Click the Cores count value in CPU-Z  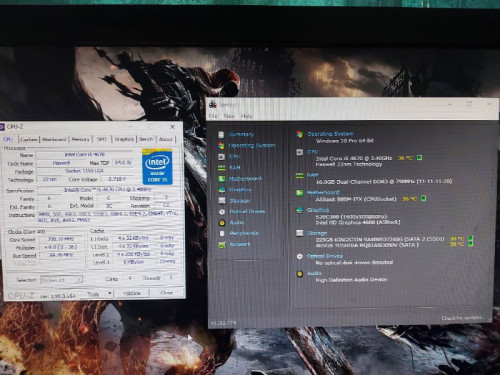[x=130, y=278]
